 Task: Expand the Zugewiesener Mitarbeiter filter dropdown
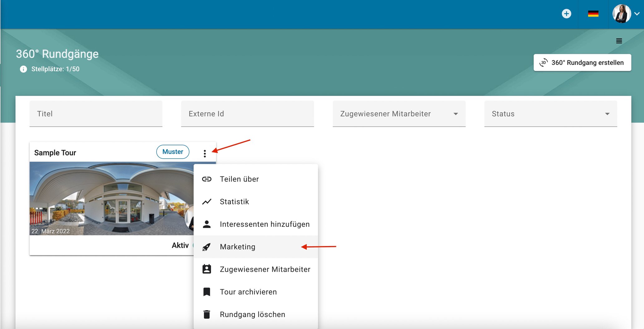click(399, 114)
